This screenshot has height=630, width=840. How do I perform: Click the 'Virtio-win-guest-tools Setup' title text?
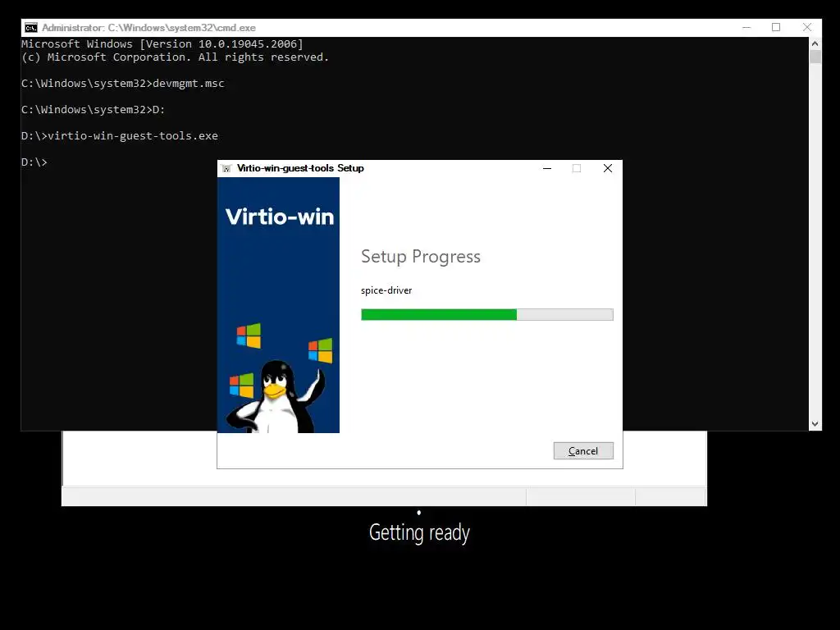pyautogui.click(x=300, y=168)
